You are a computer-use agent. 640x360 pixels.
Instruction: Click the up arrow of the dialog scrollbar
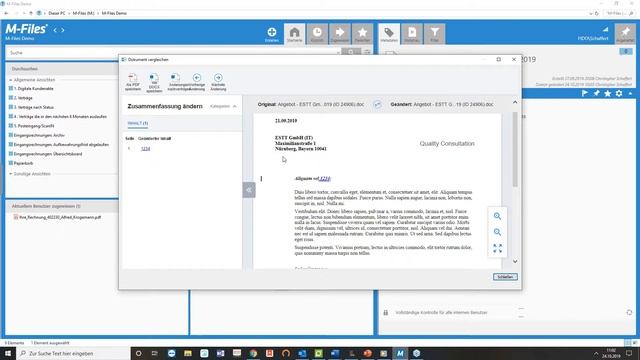[515, 102]
